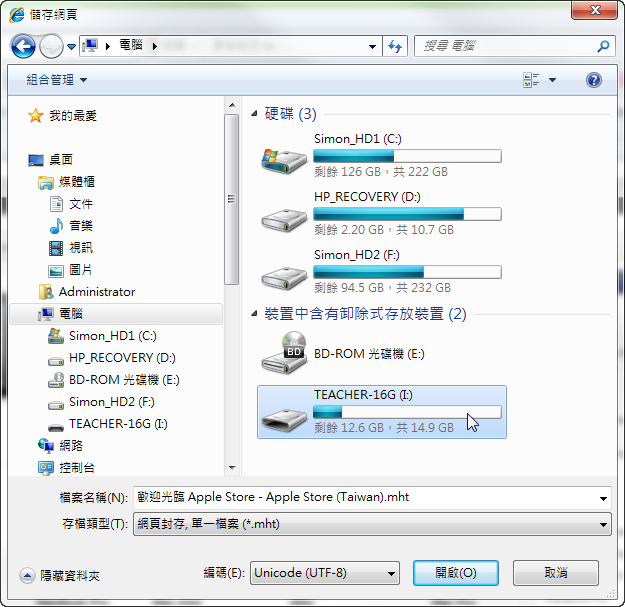Click the navigation pane scroll down arrow
625x607 pixels.
point(232,468)
